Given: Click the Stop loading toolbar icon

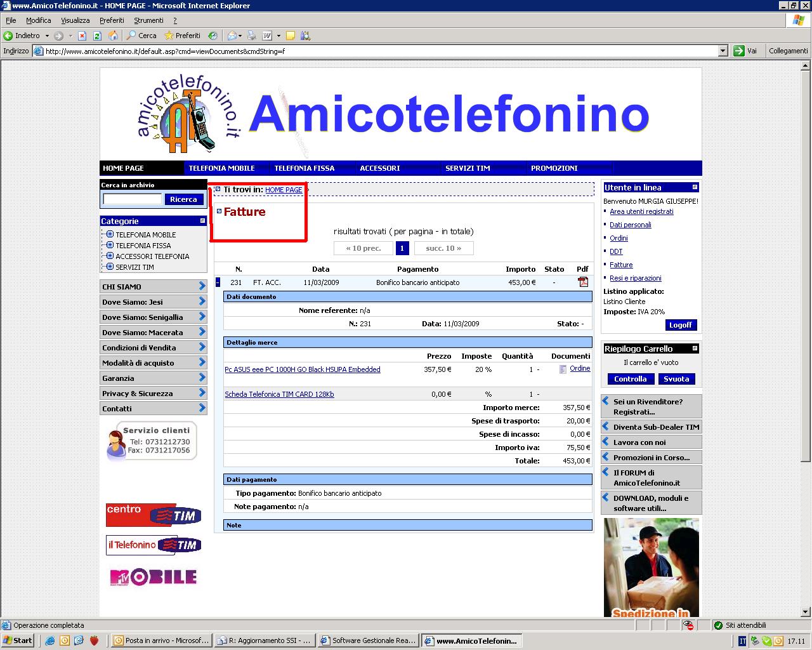Looking at the screenshot, I should pos(82,36).
